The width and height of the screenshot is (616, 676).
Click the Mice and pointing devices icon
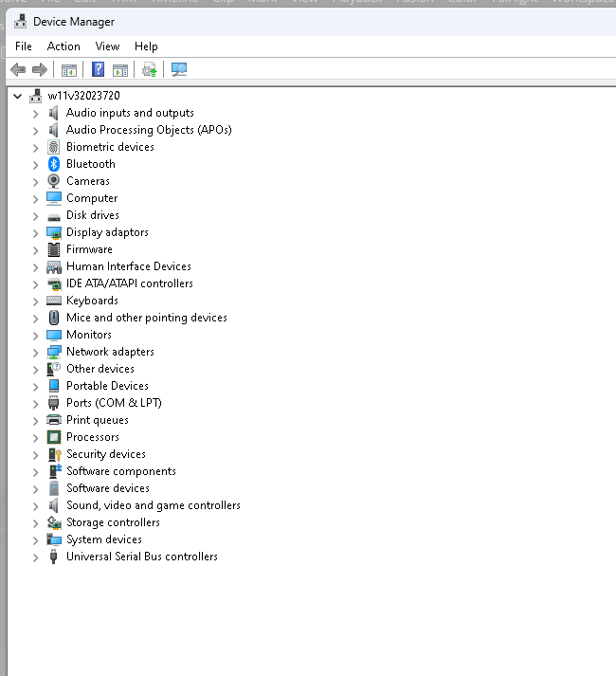coord(54,318)
